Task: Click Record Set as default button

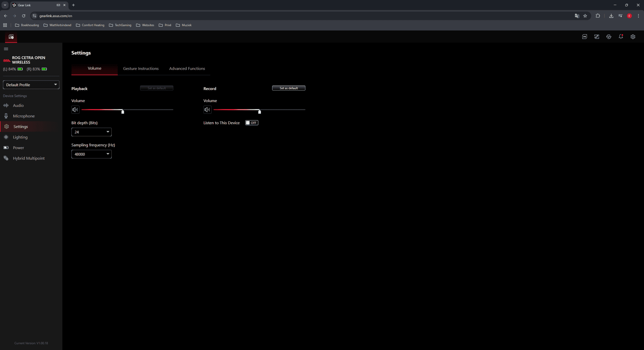Action: pyautogui.click(x=289, y=88)
